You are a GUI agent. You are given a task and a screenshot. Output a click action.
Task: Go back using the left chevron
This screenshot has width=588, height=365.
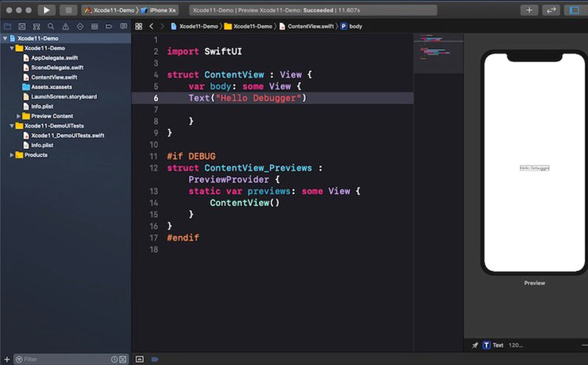151,26
